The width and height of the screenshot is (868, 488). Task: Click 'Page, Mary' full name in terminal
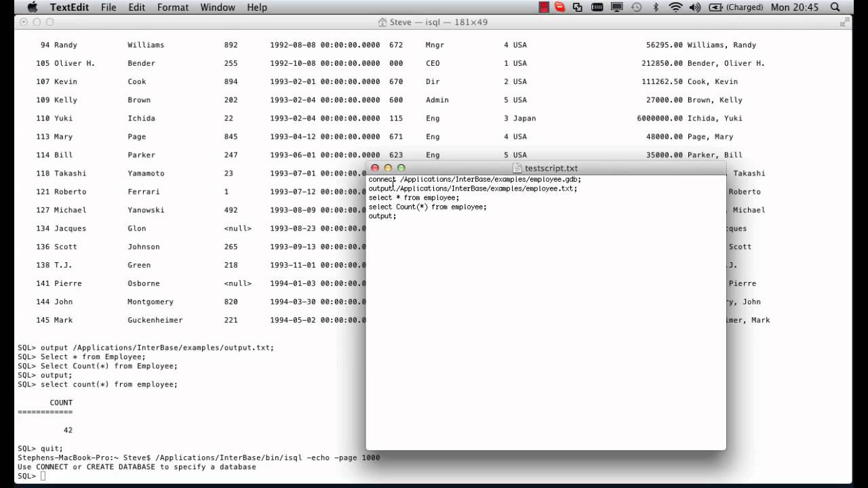pos(710,137)
